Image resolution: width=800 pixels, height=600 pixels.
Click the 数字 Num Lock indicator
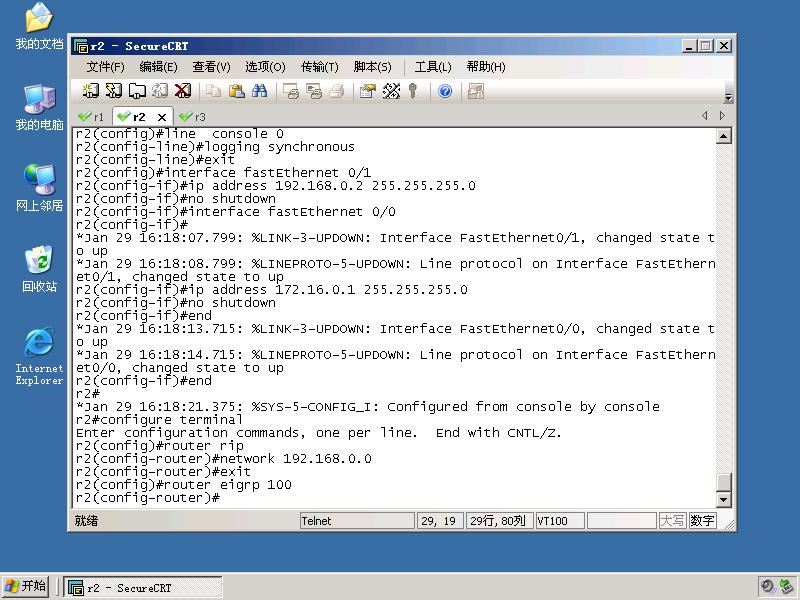click(x=702, y=521)
